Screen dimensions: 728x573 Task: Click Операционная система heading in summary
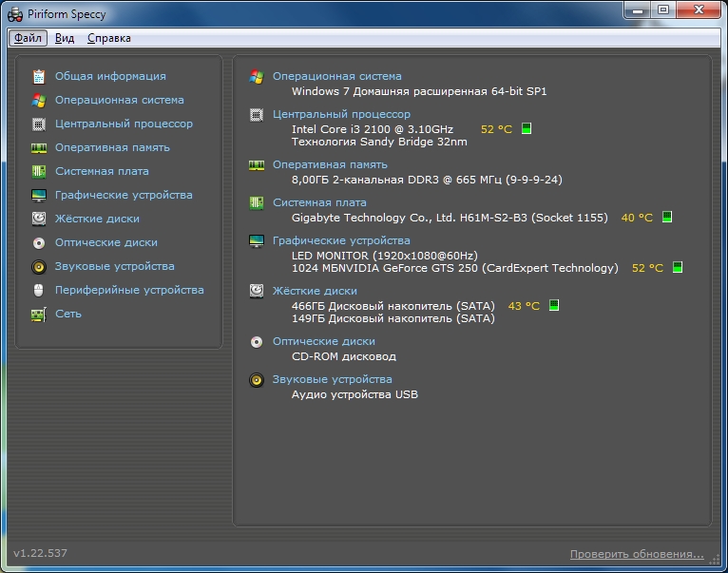point(337,76)
